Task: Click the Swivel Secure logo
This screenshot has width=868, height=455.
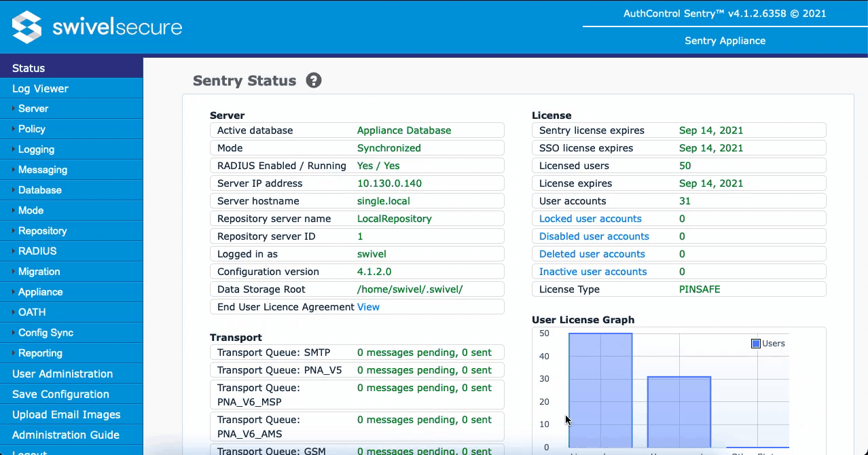Action: pos(97,27)
